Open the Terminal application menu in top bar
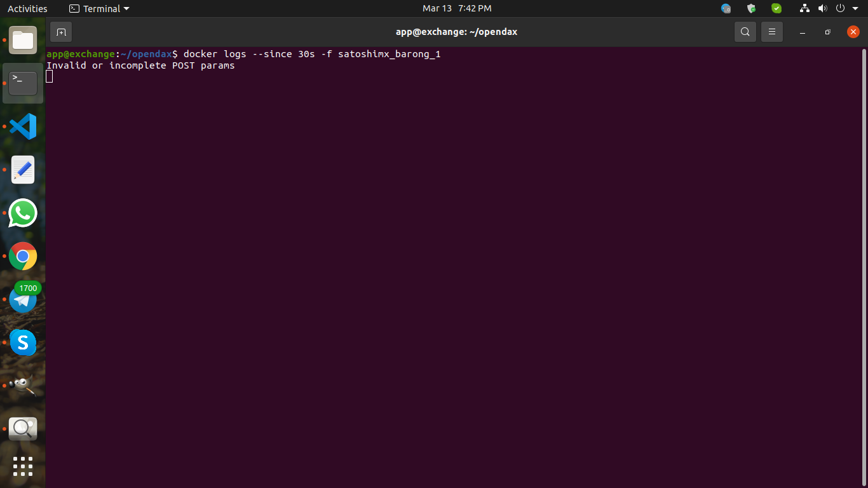 98,8
